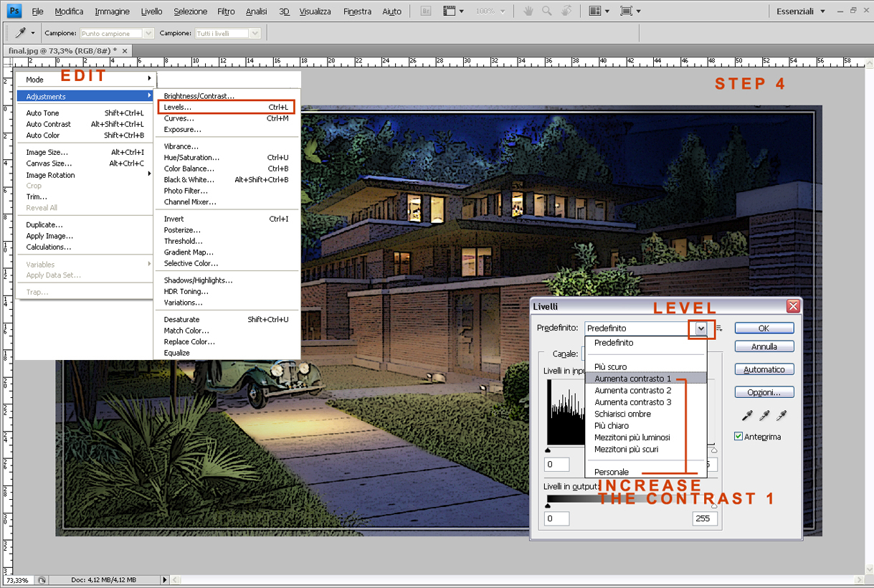Click Annulla in Livelli dialog
This screenshot has height=588, width=874.
(764, 346)
